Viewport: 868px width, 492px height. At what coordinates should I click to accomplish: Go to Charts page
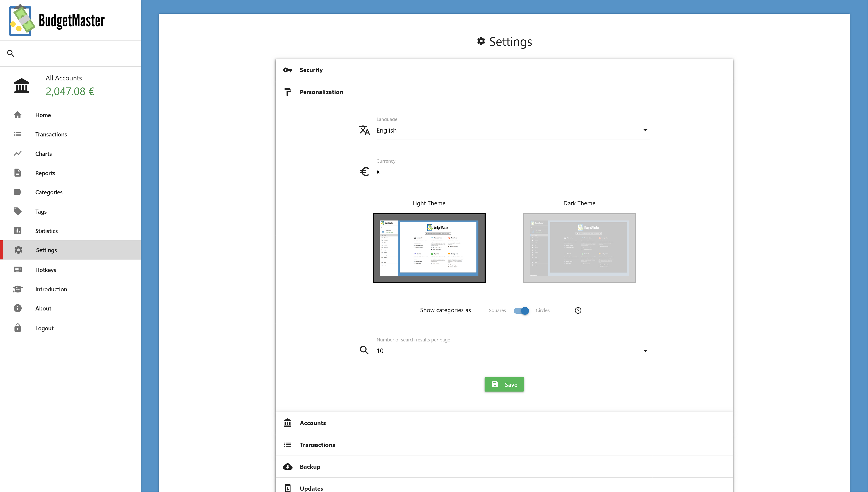tap(70, 154)
